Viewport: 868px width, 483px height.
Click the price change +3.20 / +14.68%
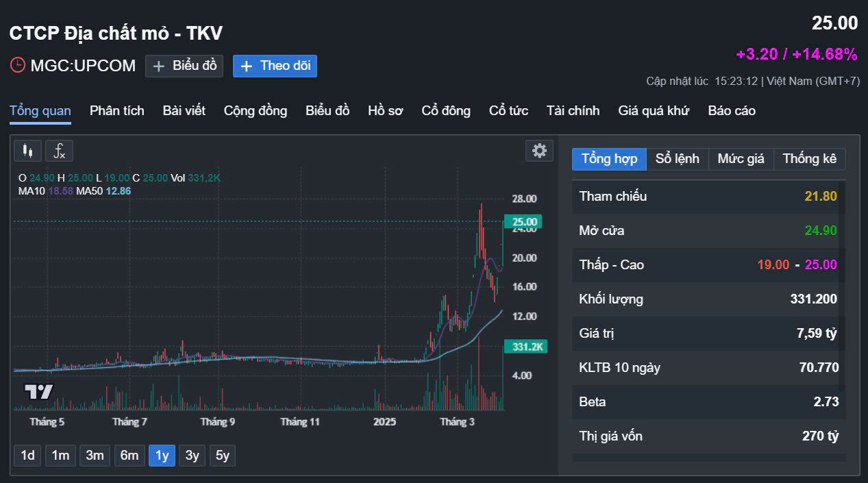[x=797, y=54]
